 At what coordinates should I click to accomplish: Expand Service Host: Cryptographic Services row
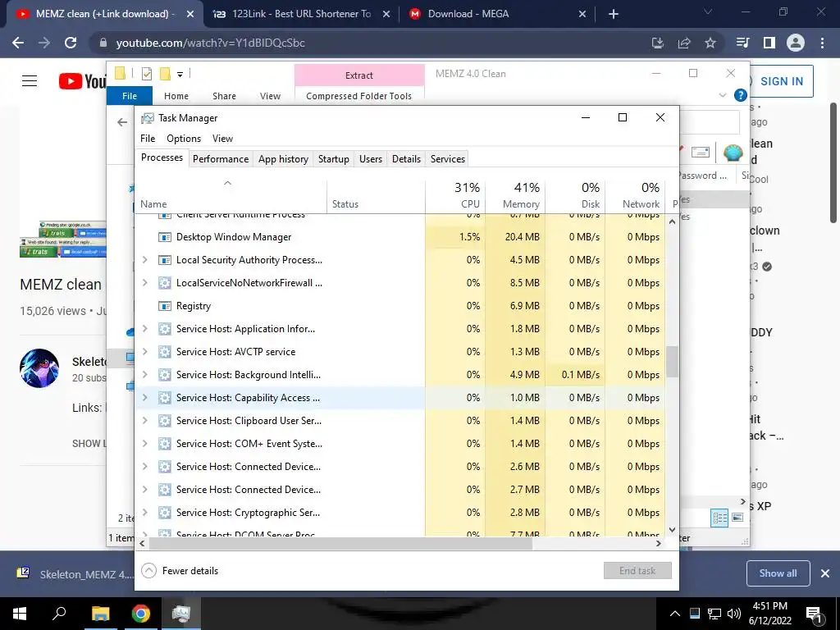coord(144,513)
